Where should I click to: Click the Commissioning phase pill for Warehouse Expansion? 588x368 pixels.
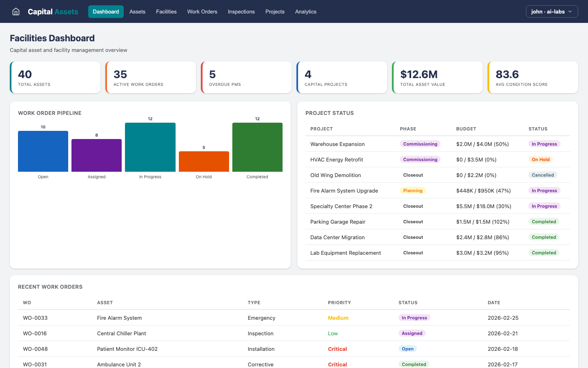[x=420, y=144]
